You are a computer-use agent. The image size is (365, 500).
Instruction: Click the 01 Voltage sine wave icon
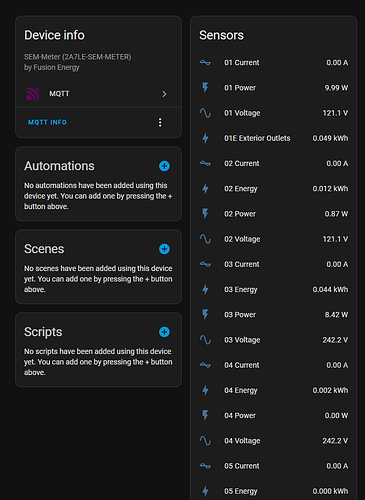click(x=205, y=113)
